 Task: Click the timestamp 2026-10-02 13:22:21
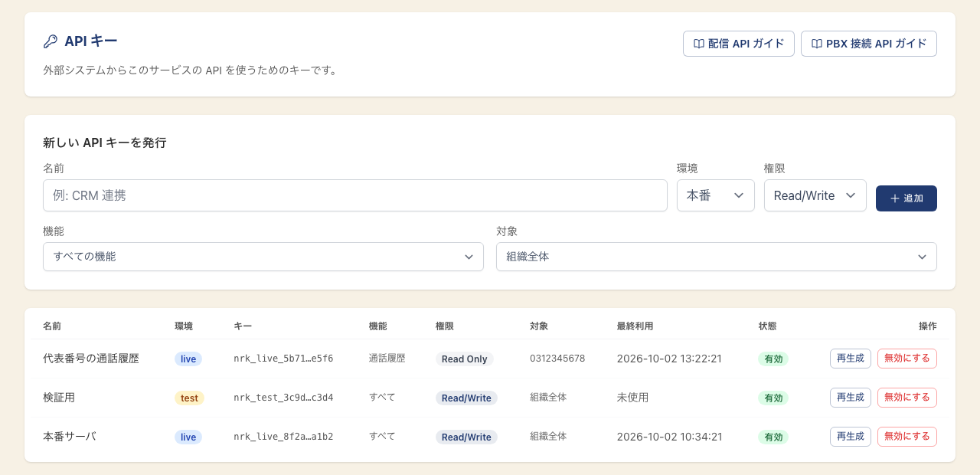[670, 359]
